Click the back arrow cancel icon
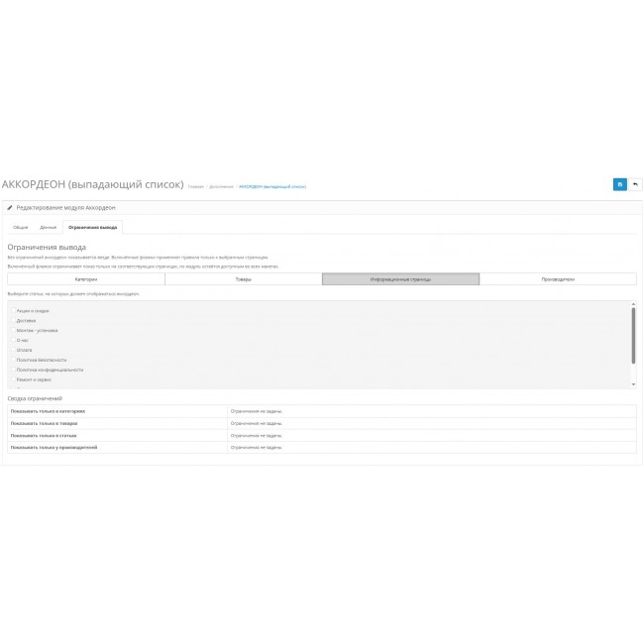Viewport: 644px width, 644px height. point(635,184)
